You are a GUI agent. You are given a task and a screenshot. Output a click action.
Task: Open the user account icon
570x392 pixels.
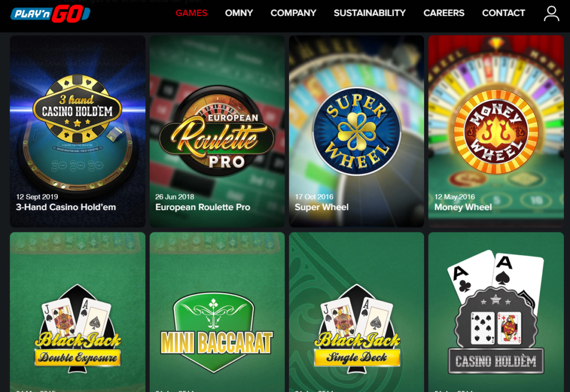[551, 13]
